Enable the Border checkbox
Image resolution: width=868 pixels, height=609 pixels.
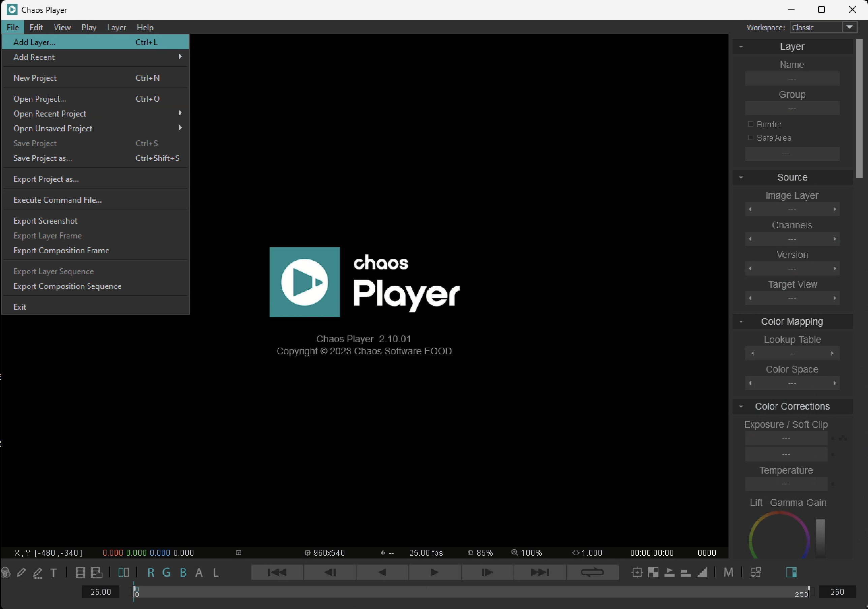pos(750,124)
